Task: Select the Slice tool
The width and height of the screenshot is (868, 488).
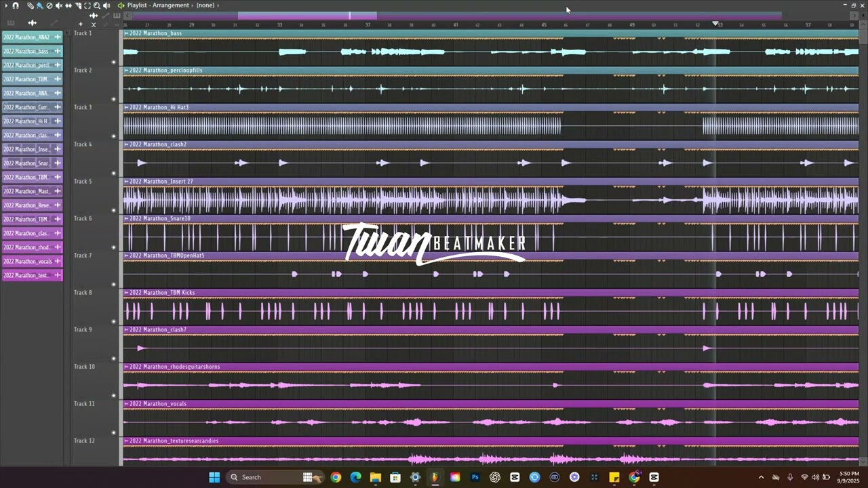Action: [78, 5]
